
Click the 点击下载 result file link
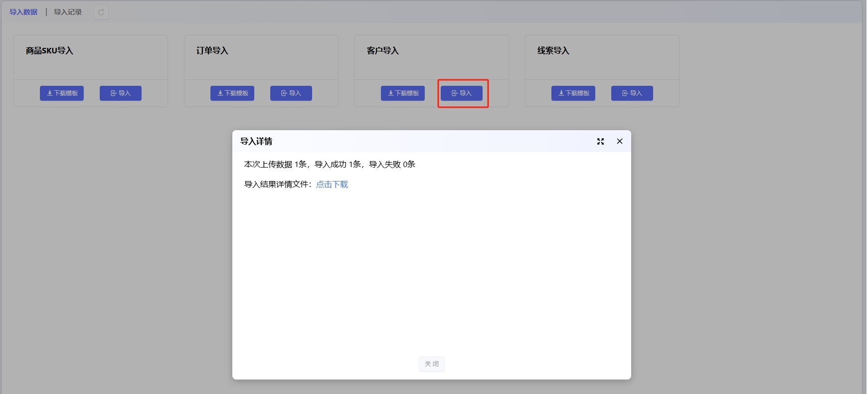332,185
